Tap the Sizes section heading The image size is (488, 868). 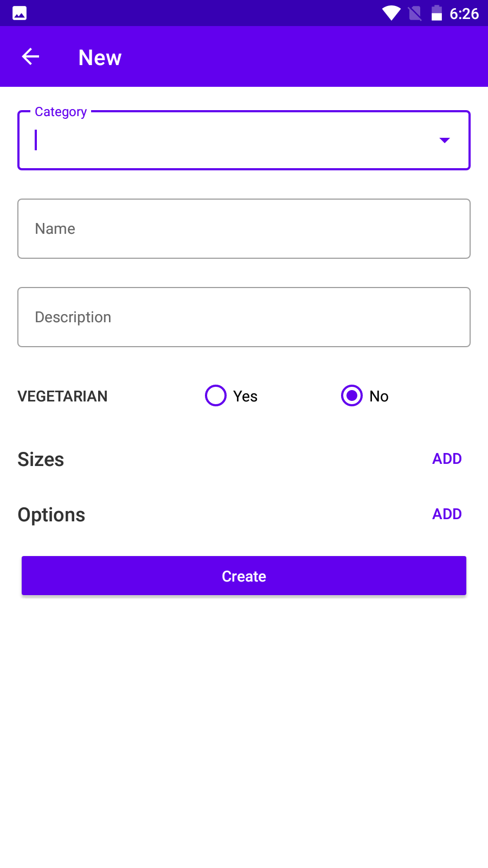[41, 459]
